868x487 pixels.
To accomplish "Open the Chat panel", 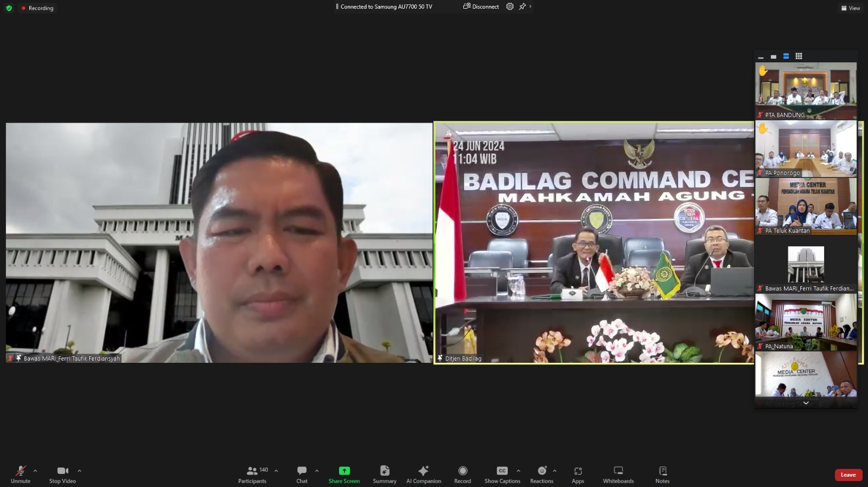I will [x=302, y=474].
